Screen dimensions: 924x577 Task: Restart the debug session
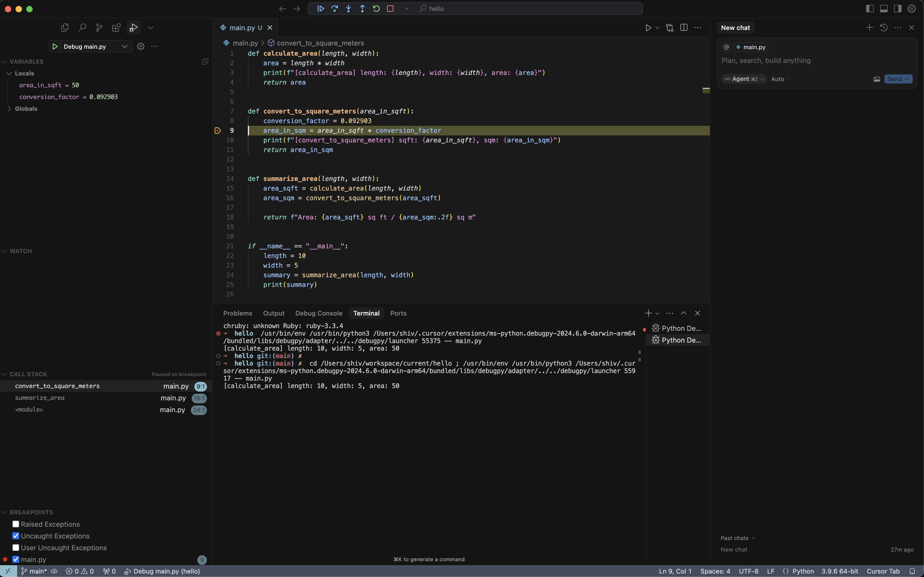(376, 8)
